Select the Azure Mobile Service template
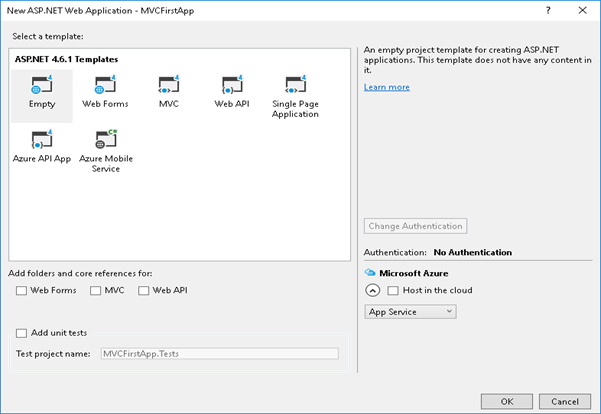601x414 pixels. click(105, 141)
